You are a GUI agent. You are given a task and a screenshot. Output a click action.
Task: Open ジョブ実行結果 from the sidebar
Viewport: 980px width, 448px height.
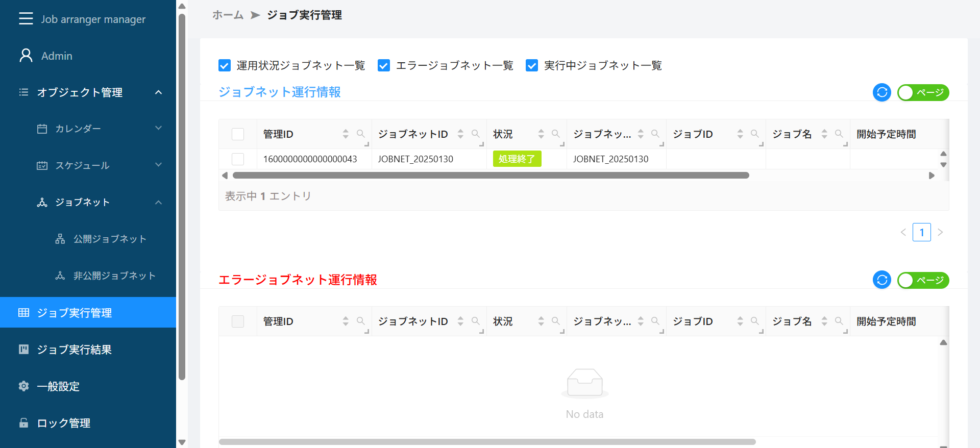[74, 350]
